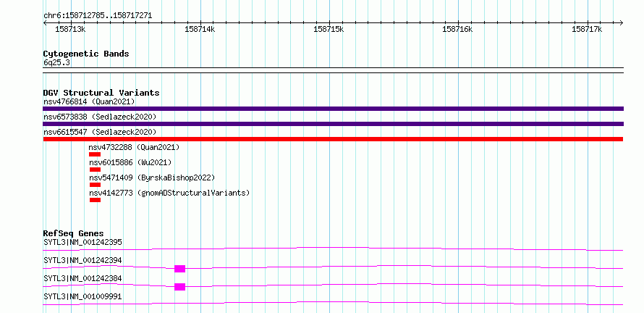Select the nsv6573838 purple variant bar
This screenshot has width=644, height=313.
coord(333,124)
